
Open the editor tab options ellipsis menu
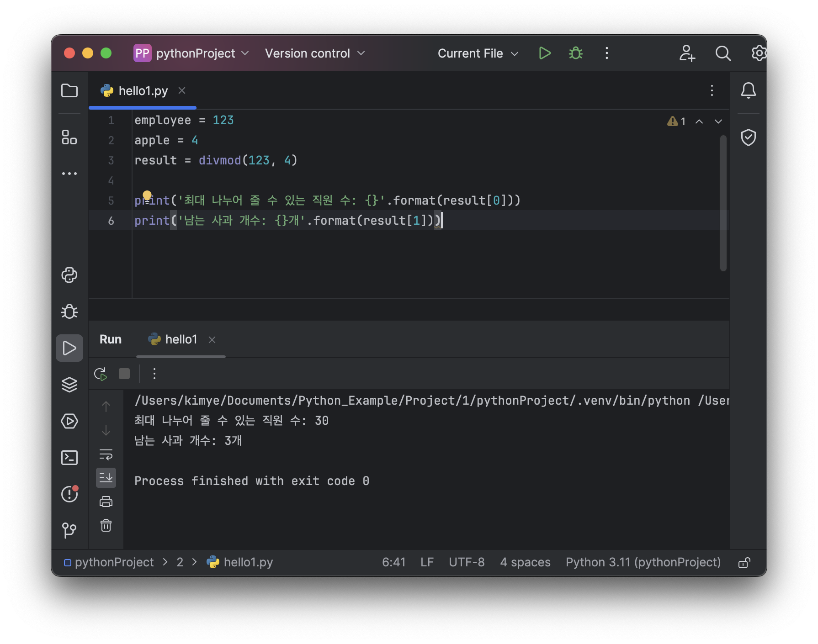[x=712, y=90]
